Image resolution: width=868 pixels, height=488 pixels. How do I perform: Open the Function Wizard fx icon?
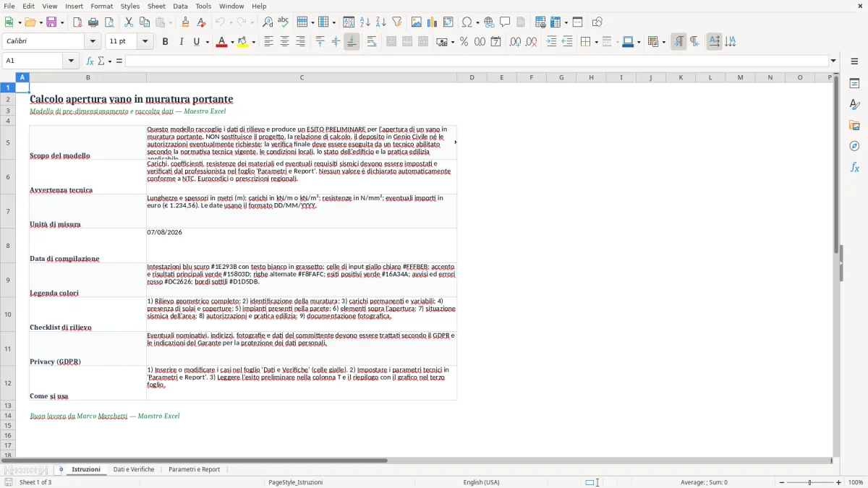click(90, 61)
